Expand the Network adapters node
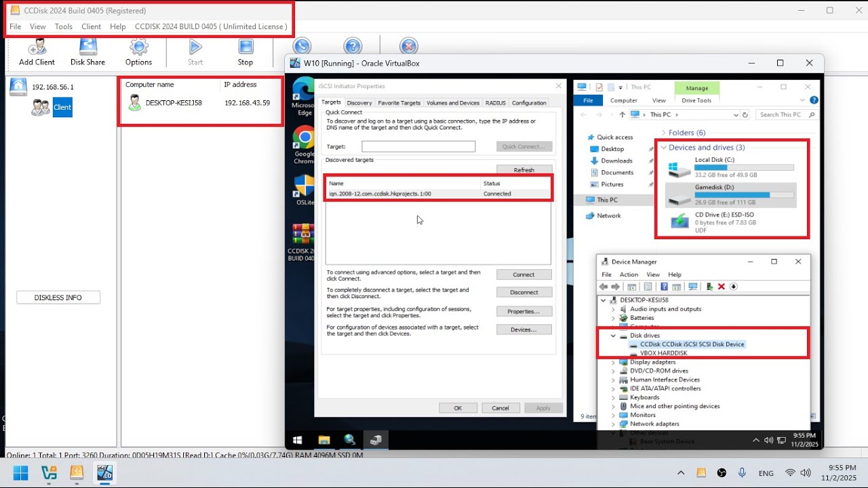Viewport: 868px width, 488px height. point(614,424)
